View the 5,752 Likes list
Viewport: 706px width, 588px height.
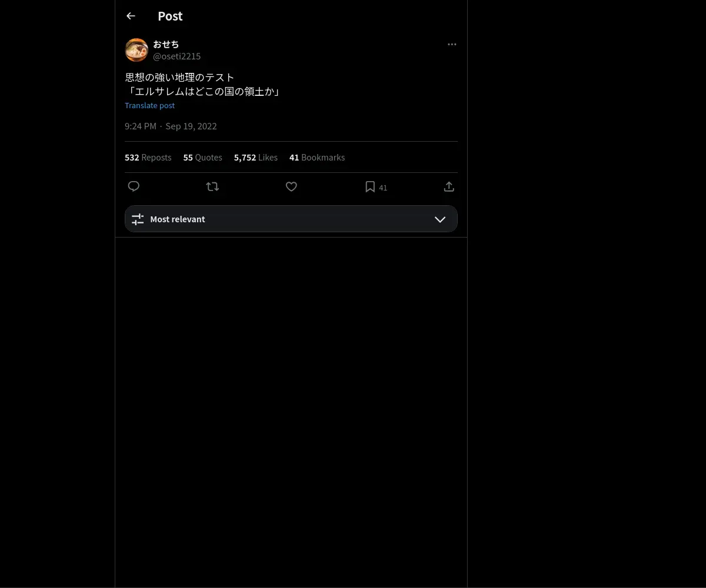pos(256,158)
